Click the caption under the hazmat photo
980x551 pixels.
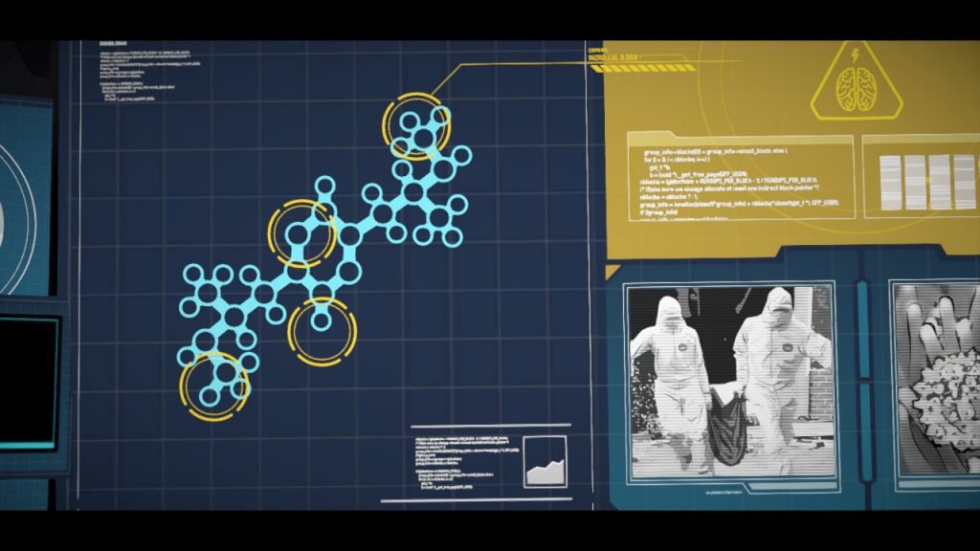pyautogui.click(x=729, y=493)
